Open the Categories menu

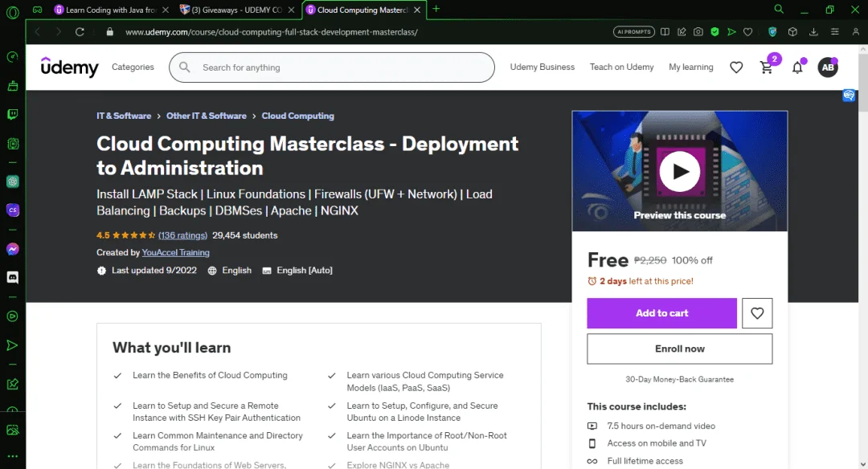(133, 67)
